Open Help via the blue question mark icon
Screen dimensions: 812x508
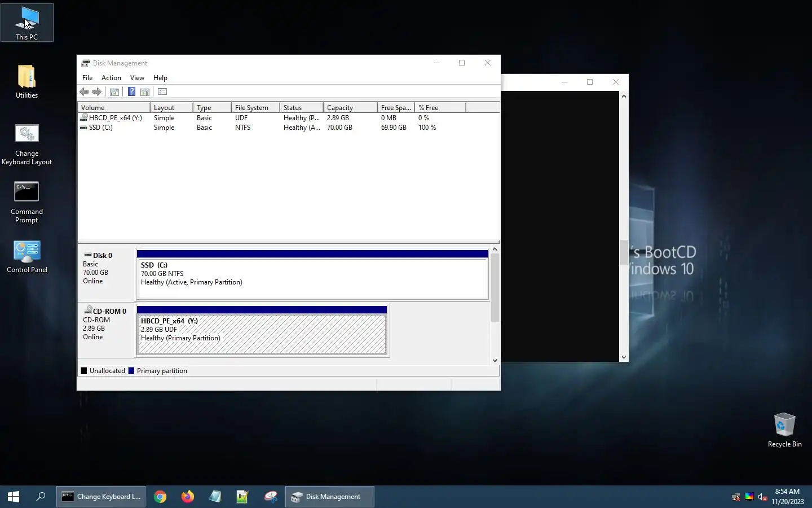131,92
